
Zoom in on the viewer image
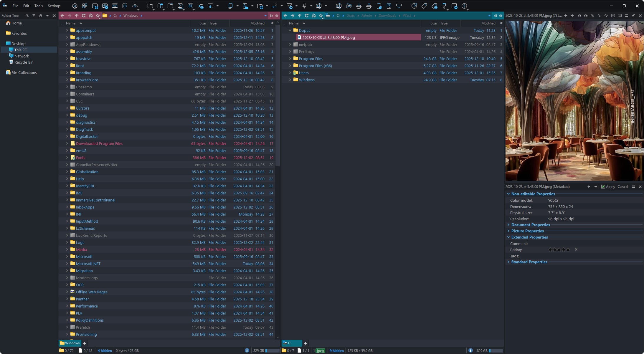pos(592,16)
